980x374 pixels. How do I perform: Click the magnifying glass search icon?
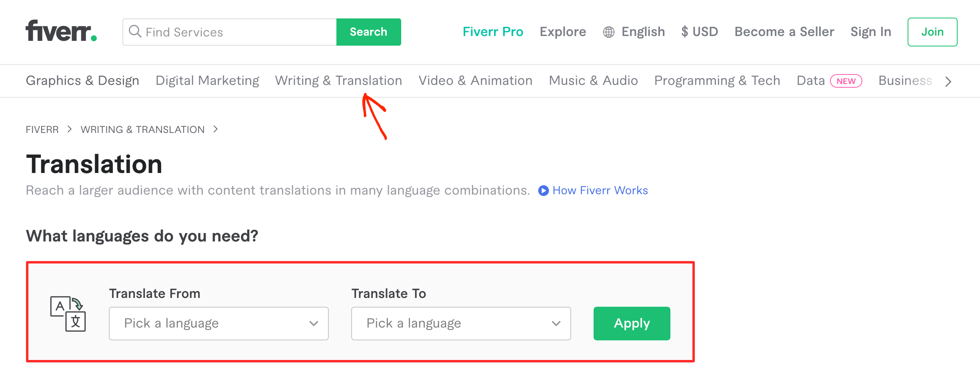click(x=135, y=32)
